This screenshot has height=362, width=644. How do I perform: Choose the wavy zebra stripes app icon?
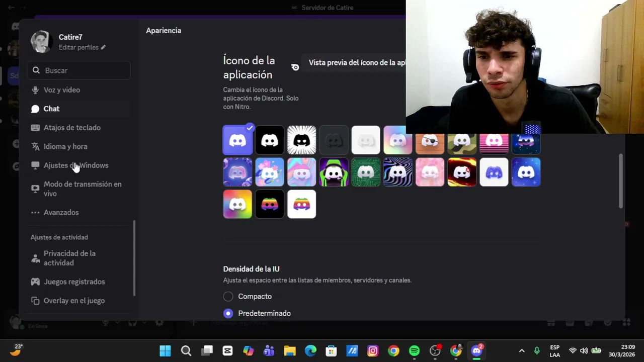click(x=397, y=172)
